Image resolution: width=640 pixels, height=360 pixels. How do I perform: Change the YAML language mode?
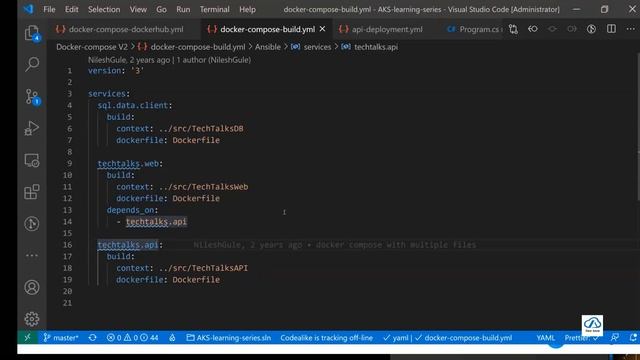click(545, 338)
